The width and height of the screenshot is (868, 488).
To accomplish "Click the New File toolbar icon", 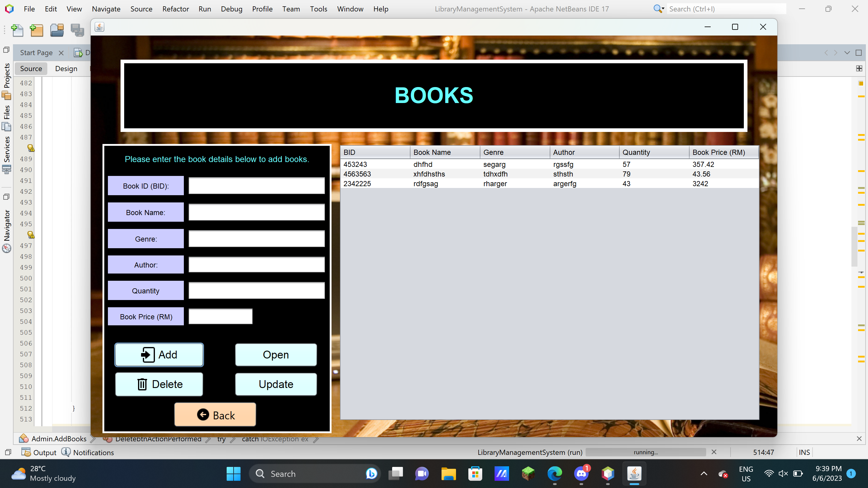I will click(x=17, y=30).
